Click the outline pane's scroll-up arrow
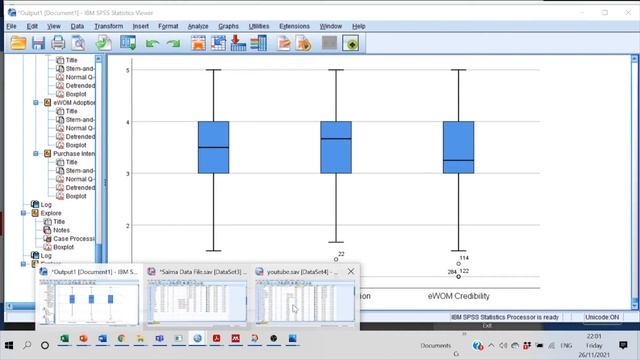Screen dimensions: 640x360 point(98,59)
